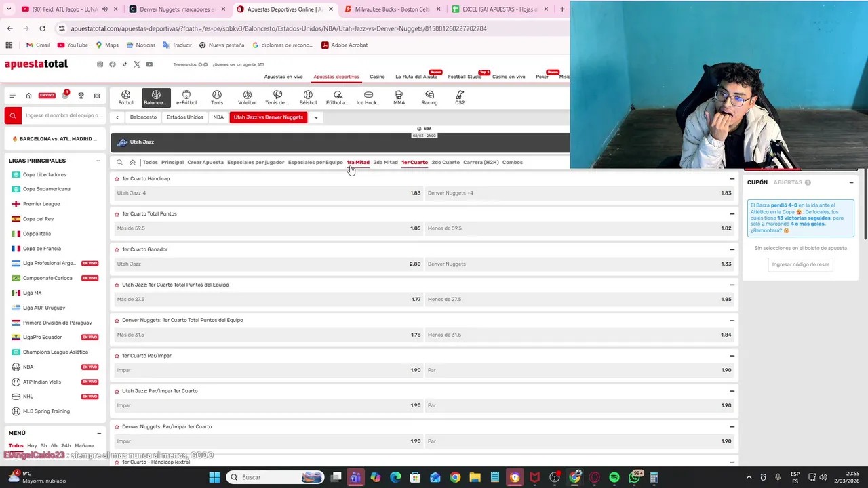Open the Combos market tab
This screenshot has width=868, height=488.
513,163
